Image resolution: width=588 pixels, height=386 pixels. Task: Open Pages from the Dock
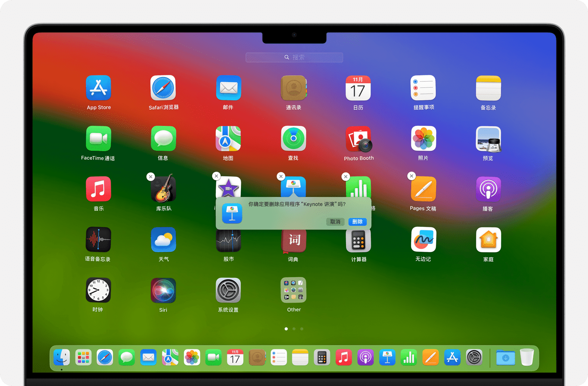pos(430,357)
